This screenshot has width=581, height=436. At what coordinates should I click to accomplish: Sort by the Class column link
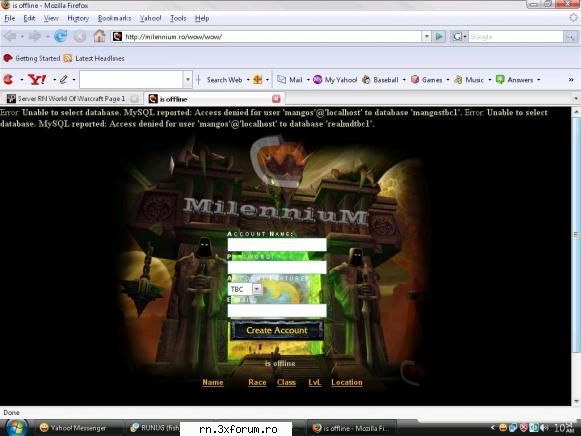286,382
